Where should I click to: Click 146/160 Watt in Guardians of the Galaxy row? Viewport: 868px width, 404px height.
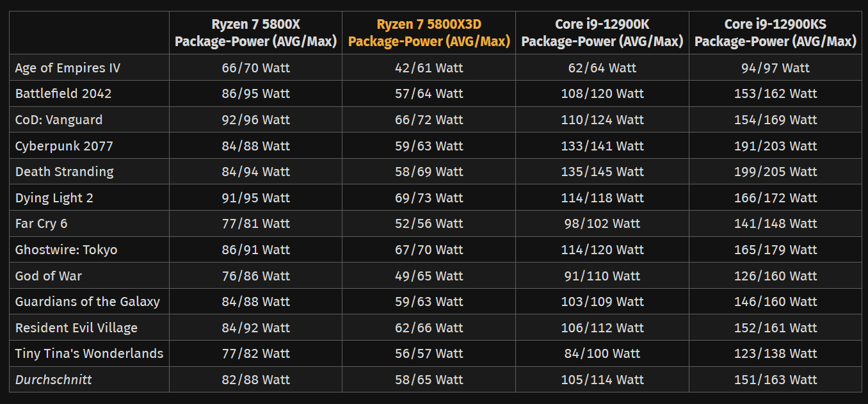tap(775, 302)
